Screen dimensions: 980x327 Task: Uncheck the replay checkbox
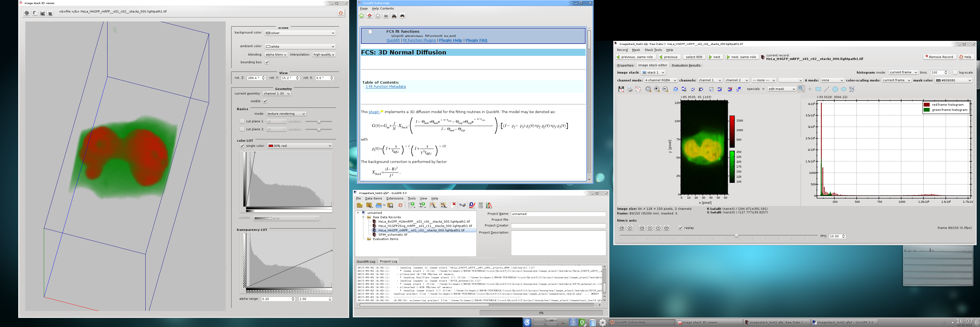point(680,228)
